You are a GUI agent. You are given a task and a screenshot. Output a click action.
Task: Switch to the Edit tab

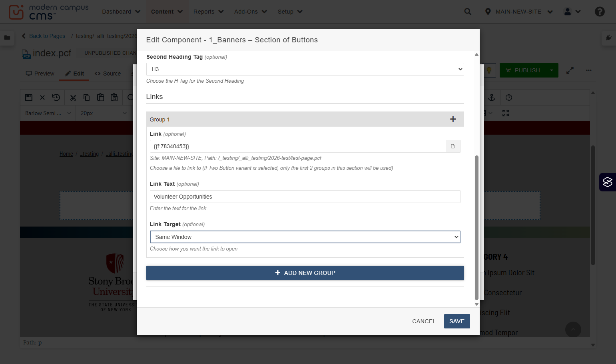(74, 74)
